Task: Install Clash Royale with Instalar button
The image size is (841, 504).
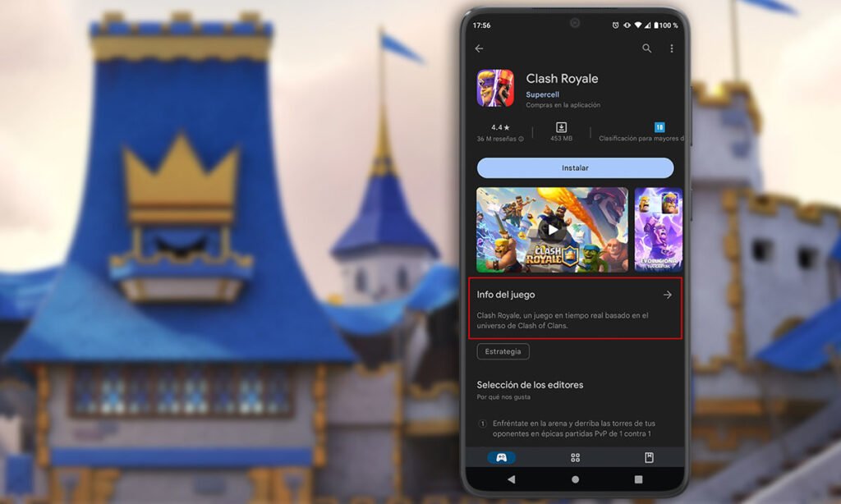Action: click(575, 167)
